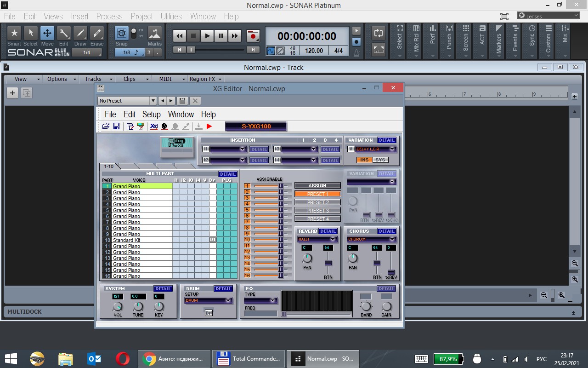Click the Plug for XG logo button

click(177, 146)
